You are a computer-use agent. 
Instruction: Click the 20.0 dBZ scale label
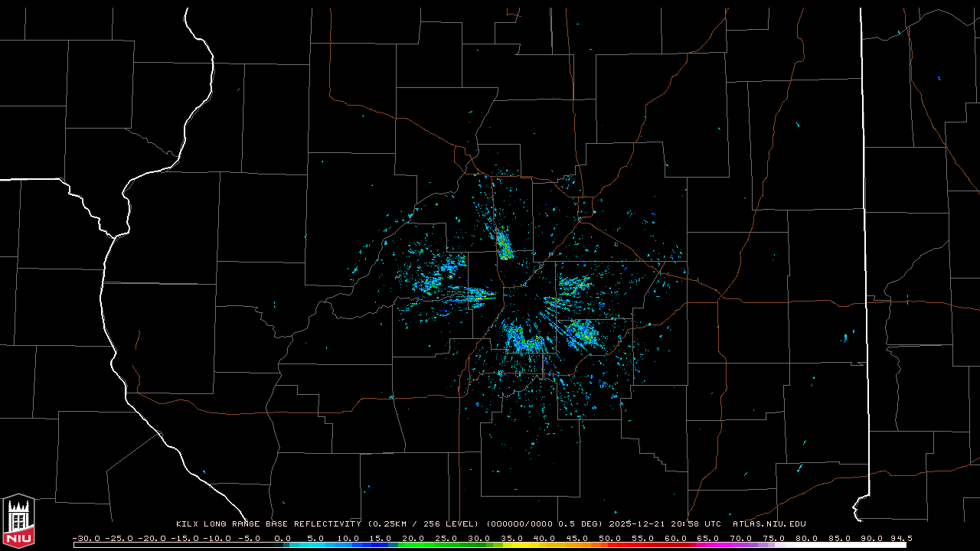[413, 538]
